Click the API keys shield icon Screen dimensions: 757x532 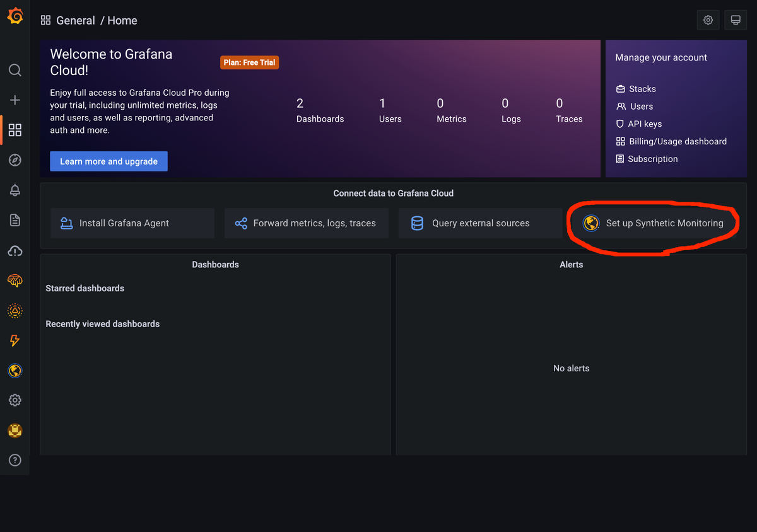tap(620, 124)
